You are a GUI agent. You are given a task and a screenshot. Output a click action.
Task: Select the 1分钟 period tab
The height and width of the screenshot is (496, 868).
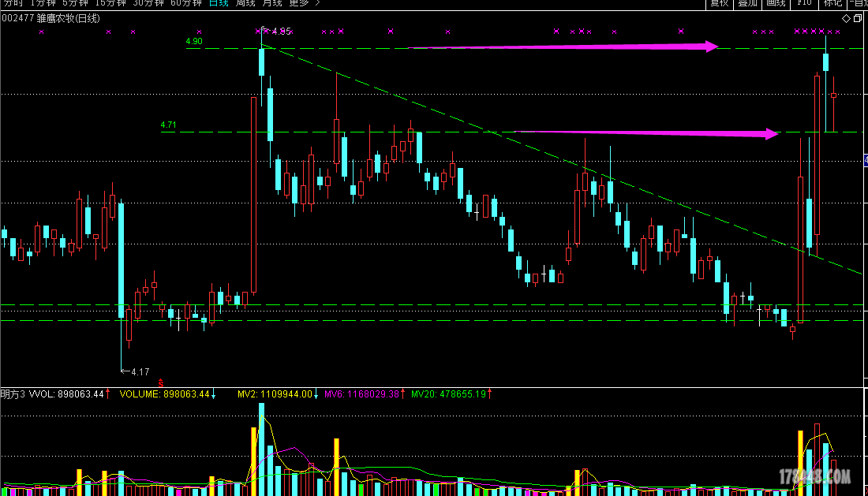click(x=43, y=3)
